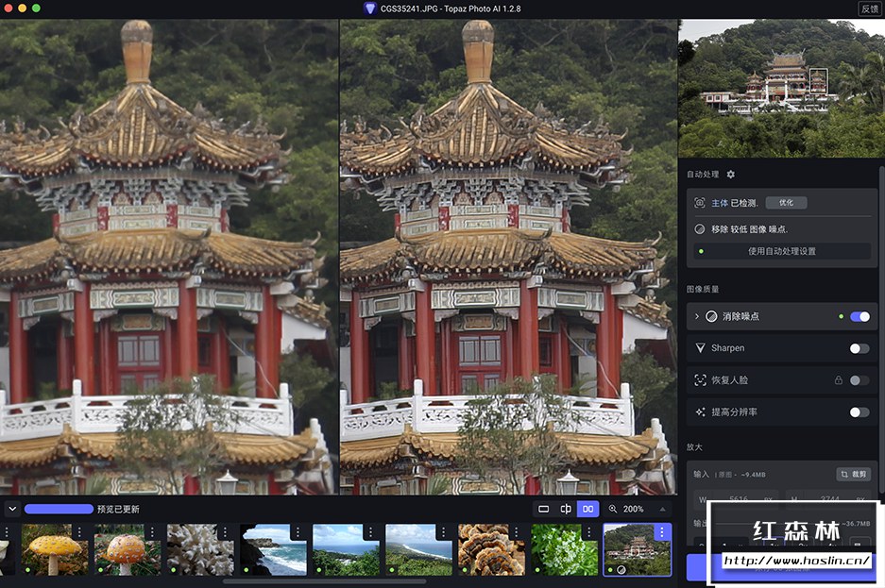Click the 预览已更新 status text

click(118, 509)
